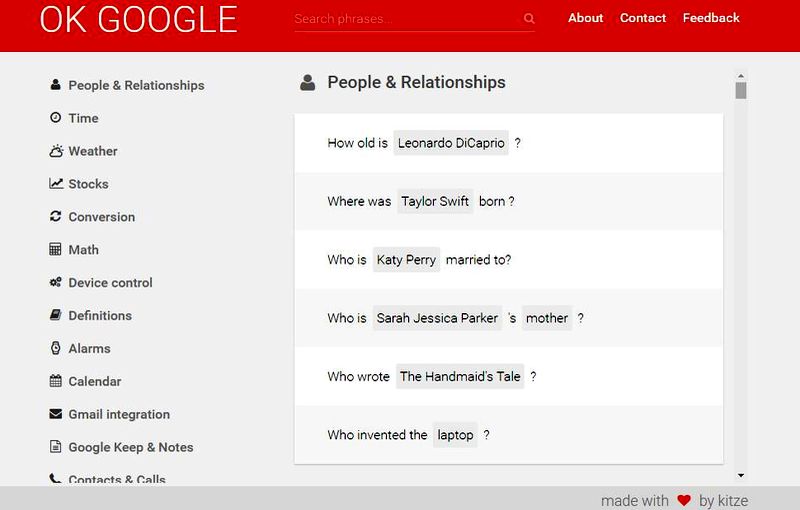800x510 pixels.
Task: Click the scrollbar up arrow
Action: (741, 75)
